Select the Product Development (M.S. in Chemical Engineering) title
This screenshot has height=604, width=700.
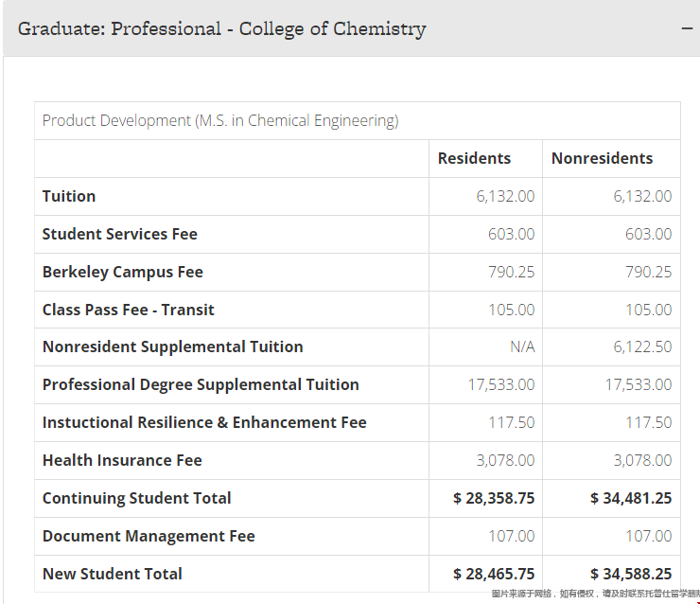click(220, 120)
